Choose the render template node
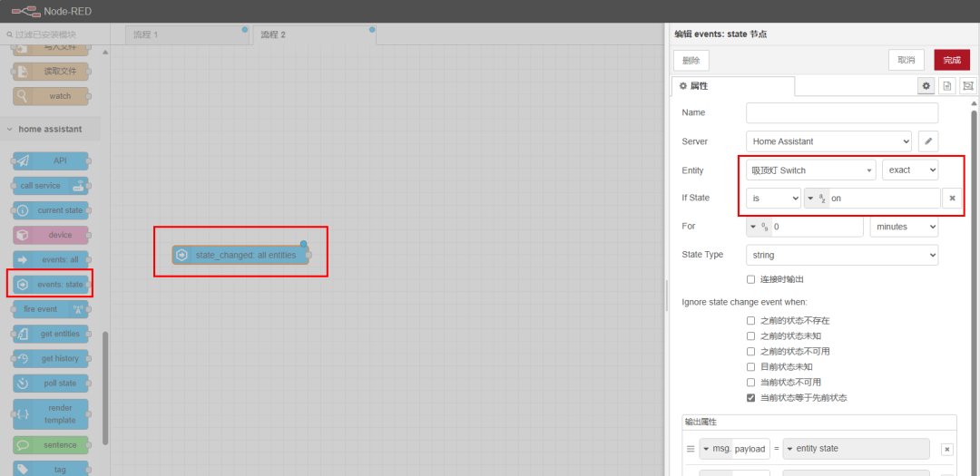Viewport: 980px width, 476px height. click(x=51, y=414)
